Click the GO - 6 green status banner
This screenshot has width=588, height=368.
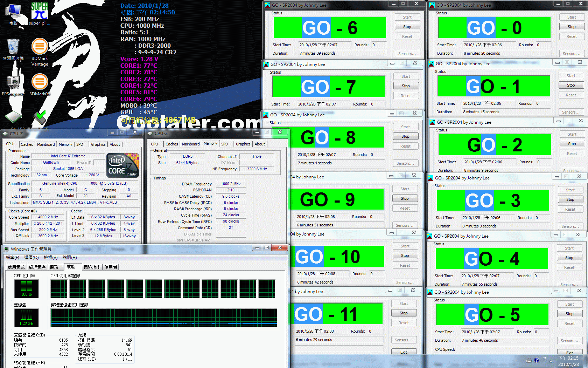(330, 27)
